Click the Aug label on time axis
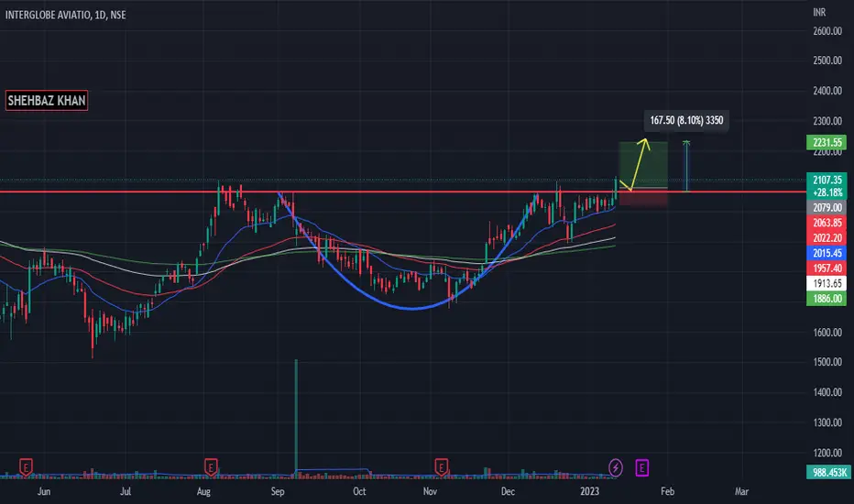 (203, 491)
